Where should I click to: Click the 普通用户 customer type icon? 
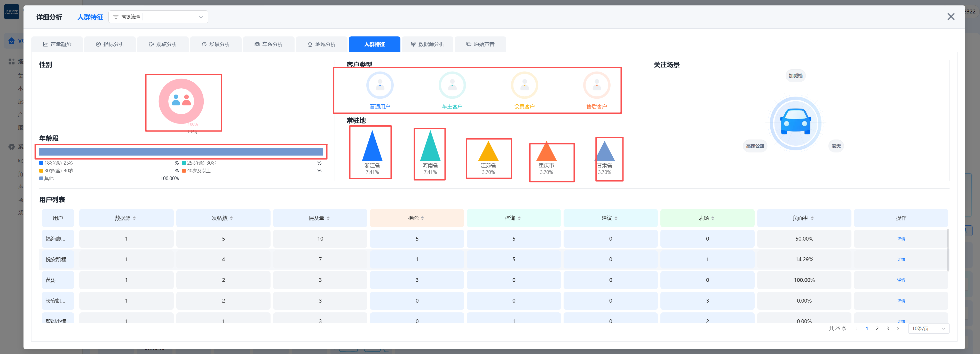coord(380,86)
